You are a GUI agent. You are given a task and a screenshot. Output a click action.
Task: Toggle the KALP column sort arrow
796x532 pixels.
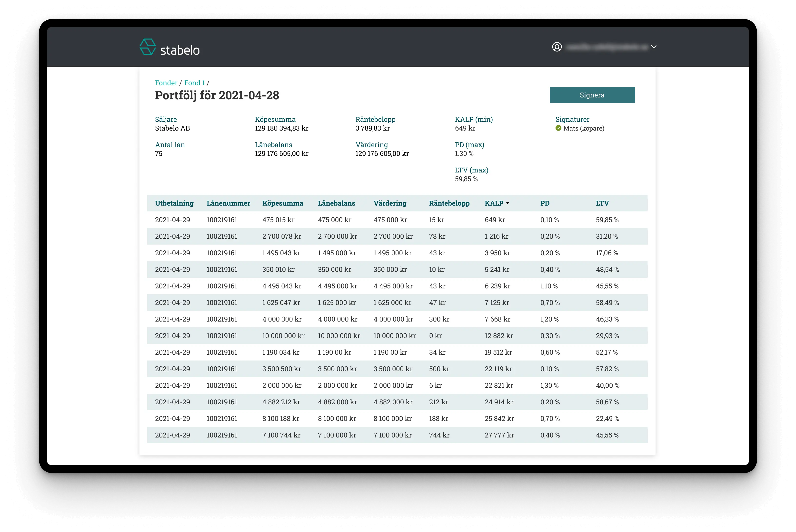tap(508, 203)
